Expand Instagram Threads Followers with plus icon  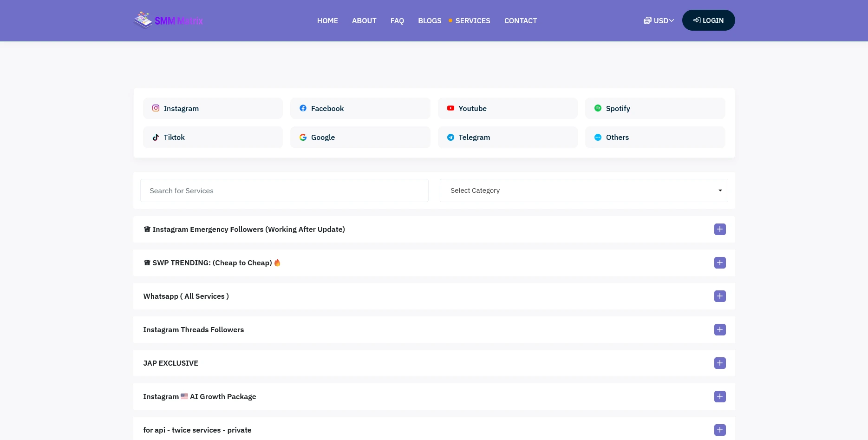720,329
